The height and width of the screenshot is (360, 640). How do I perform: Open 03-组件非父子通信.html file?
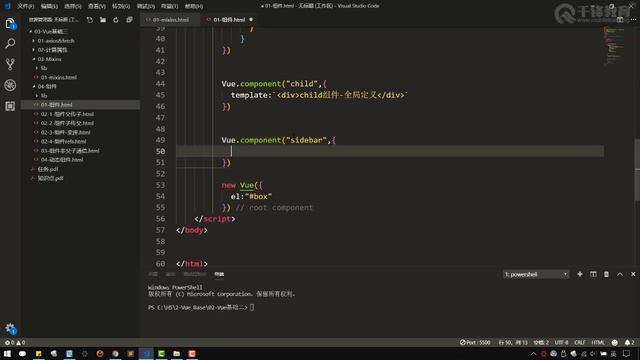tap(69, 151)
